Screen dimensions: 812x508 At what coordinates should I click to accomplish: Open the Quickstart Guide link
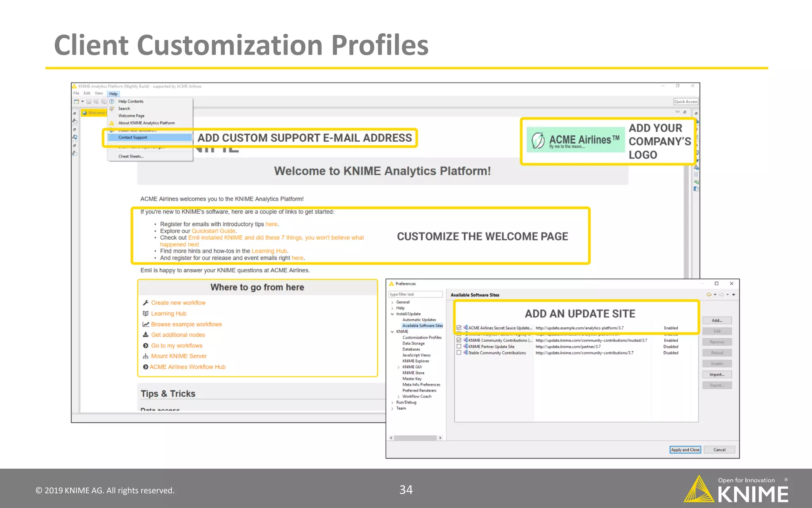pos(213,231)
